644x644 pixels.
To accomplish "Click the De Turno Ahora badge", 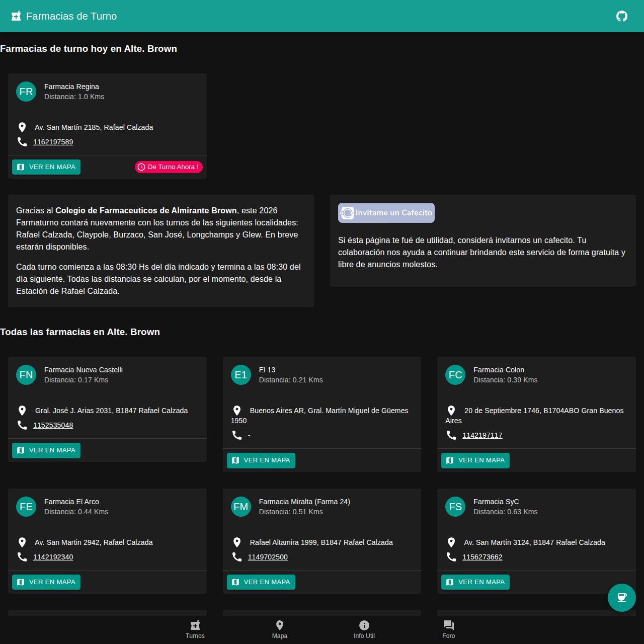I will click(x=169, y=167).
